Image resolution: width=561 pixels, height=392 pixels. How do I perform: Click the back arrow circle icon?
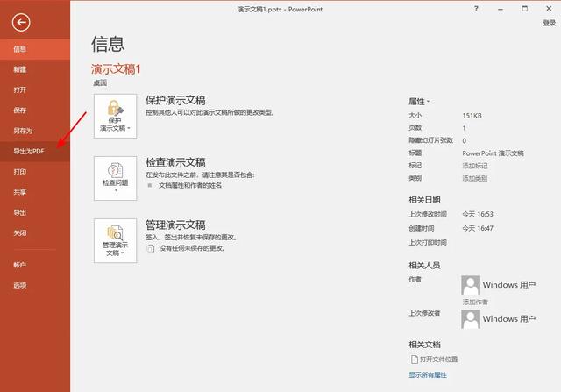(x=21, y=23)
